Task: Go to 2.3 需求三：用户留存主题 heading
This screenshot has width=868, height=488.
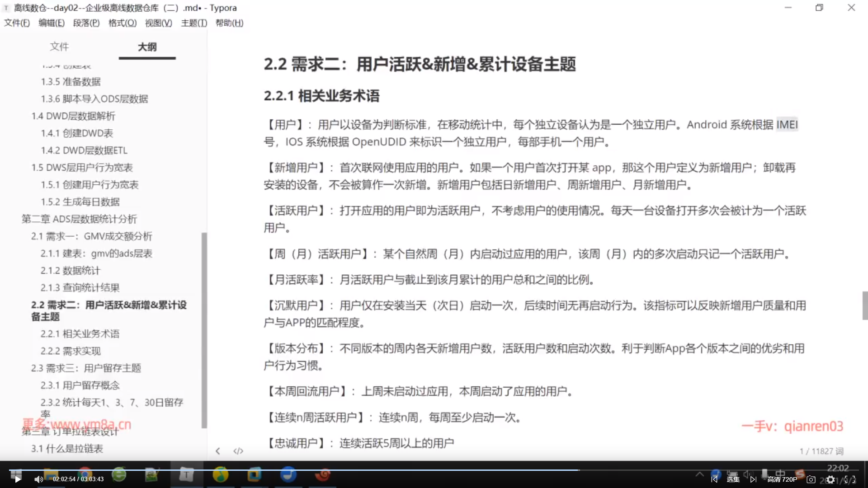Action: 86,368
